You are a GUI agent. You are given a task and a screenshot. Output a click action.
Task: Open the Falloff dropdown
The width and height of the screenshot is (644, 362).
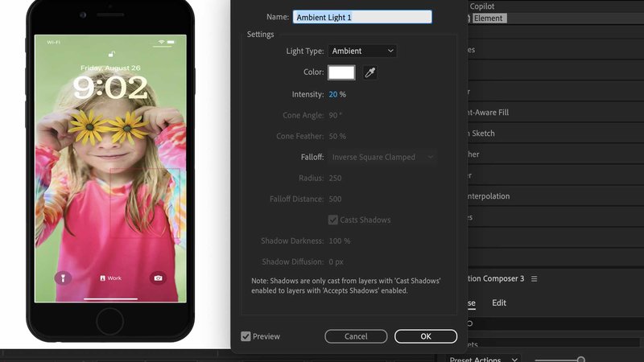point(382,157)
